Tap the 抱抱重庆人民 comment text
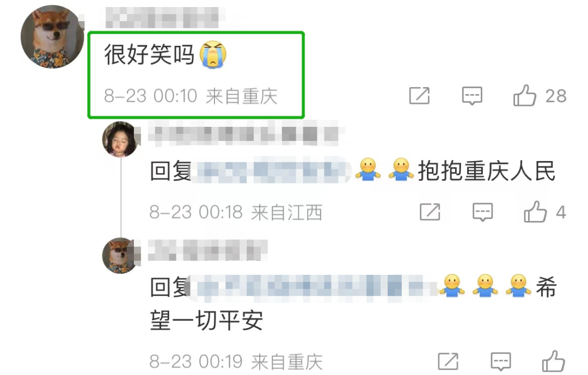The height and width of the screenshot is (375, 588). [x=486, y=171]
